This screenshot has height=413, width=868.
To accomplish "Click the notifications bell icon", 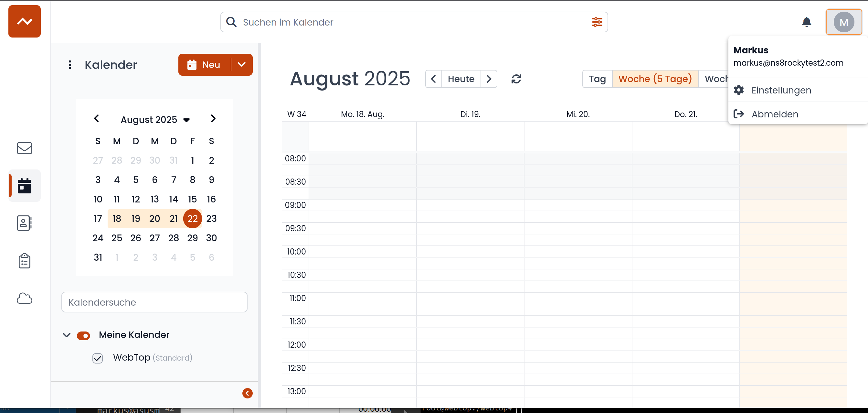I will 806,22.
